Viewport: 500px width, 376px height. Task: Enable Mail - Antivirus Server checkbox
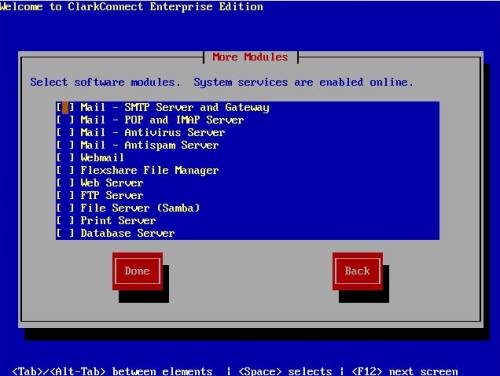pos(65,133)
